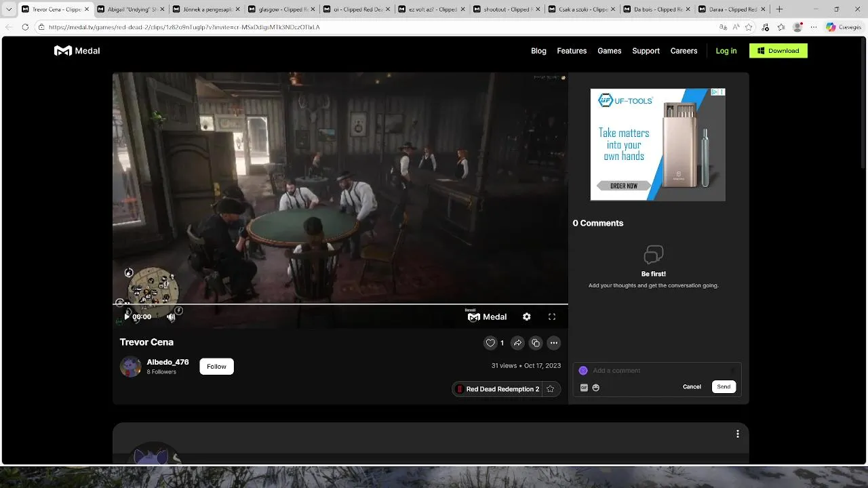Screen dimensions: 868x488
Task: Click the page vertical scrollbar
Action: 864,102
